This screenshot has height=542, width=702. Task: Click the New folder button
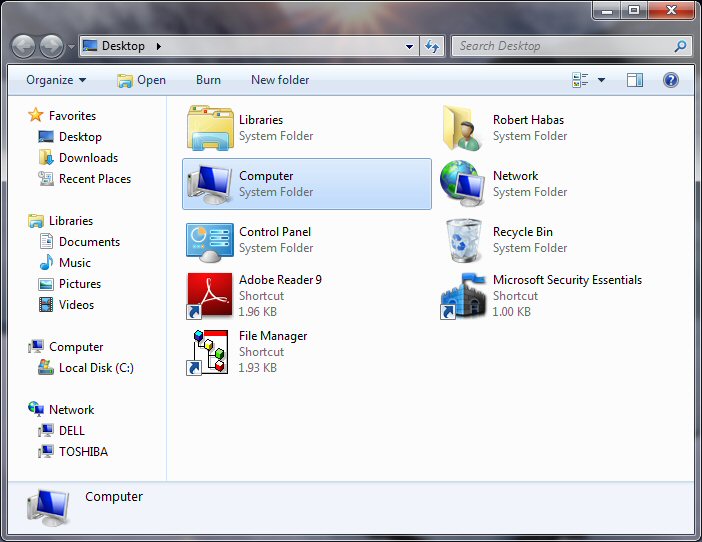click(280, 80)
